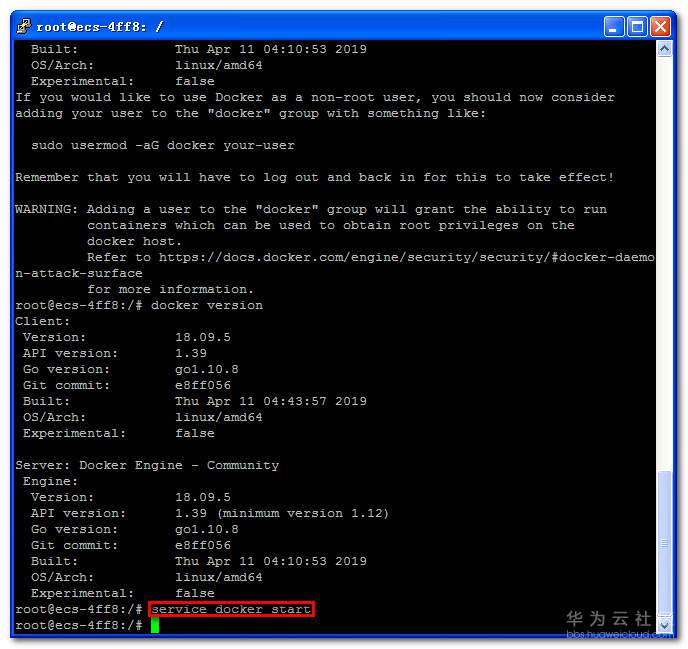This screenshot has height=649, width=688.
Task: Click the 'docker version' command text
Action: click(x=207, y=305)
